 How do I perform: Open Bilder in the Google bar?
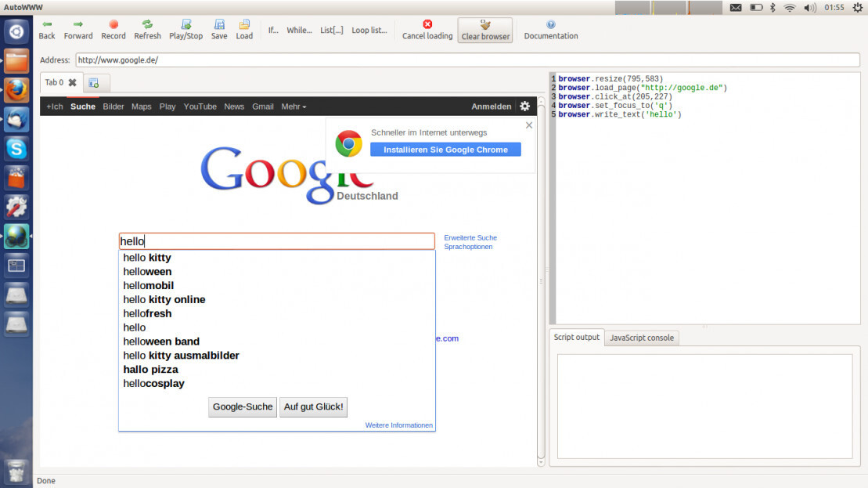pos(113,107)
